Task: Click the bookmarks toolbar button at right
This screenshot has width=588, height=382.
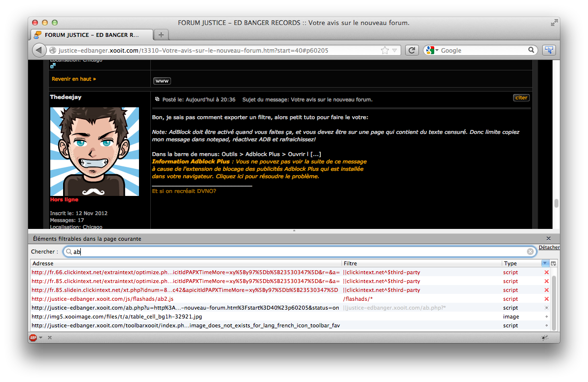Action: tap(549, 50)
